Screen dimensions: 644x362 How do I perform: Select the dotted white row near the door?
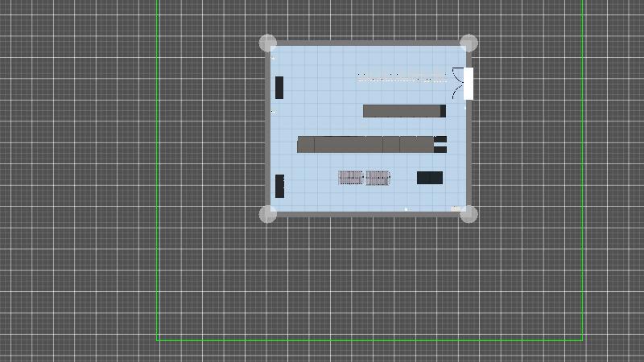tap(401, 77)
